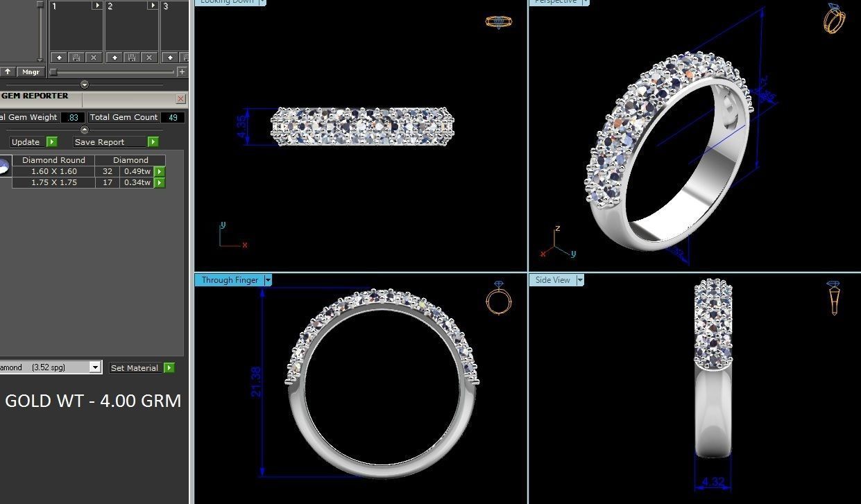Close the Gem Reporter panel
The image size is (861, 504).
[180, 99]
